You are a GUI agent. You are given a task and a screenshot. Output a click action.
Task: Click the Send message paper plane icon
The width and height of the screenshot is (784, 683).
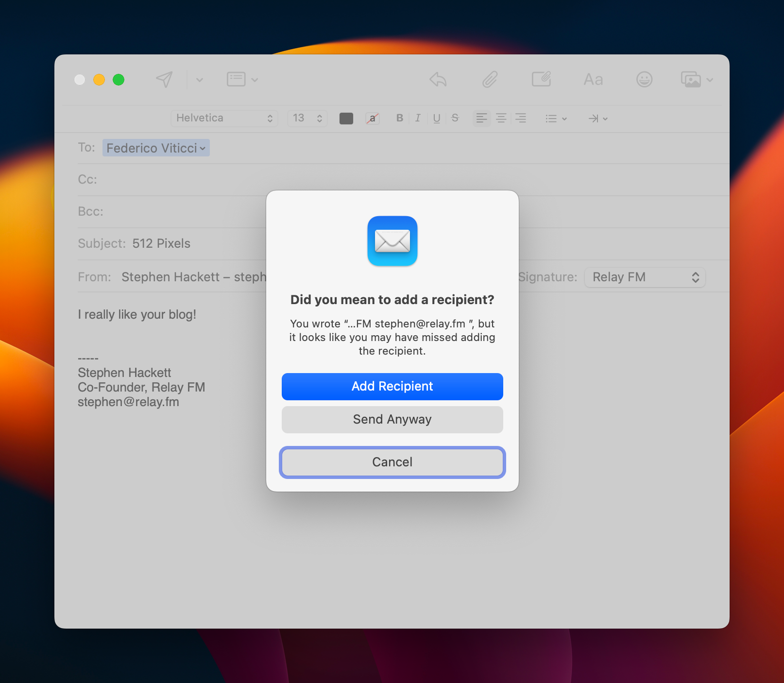point(164,79)
